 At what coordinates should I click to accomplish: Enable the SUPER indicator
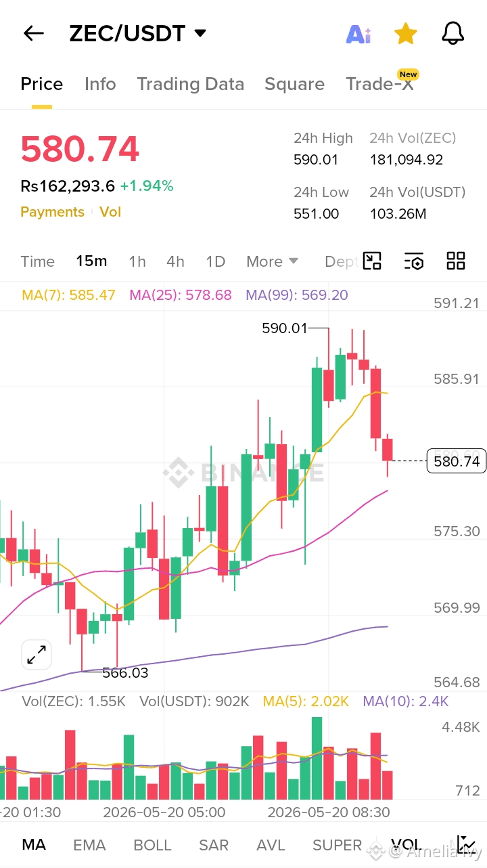pos(338,845)
